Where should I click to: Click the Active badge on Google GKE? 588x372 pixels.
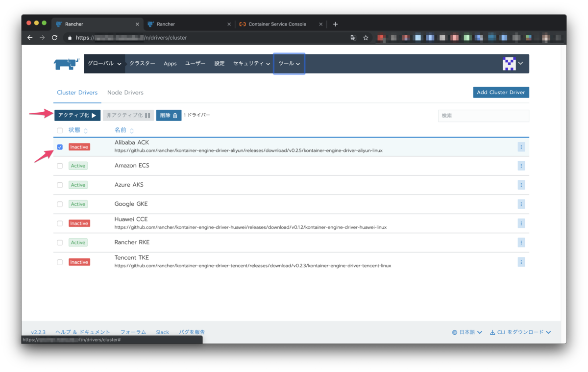click(x=78, y=204)
